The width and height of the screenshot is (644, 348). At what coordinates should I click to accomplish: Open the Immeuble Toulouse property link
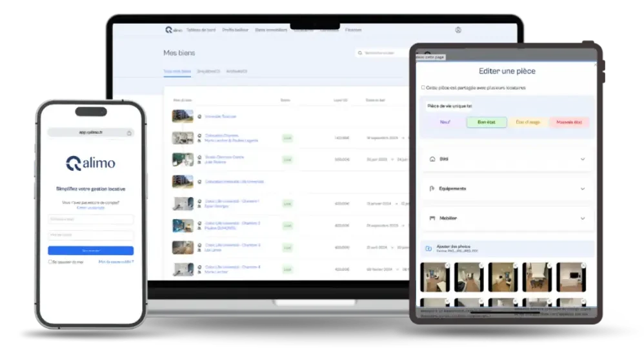221,117
